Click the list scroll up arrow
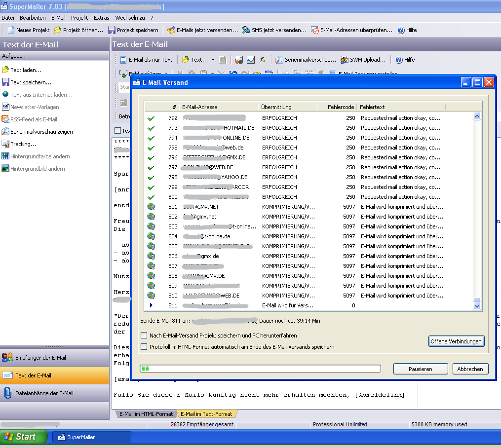 477,116
